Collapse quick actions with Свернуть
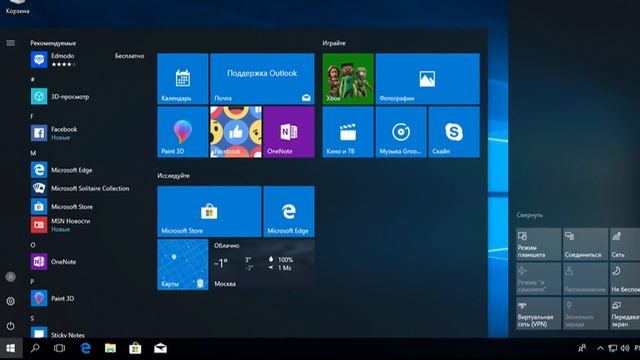 pos(529,215)
